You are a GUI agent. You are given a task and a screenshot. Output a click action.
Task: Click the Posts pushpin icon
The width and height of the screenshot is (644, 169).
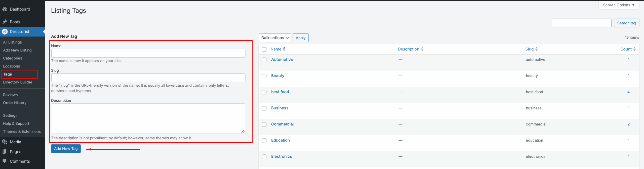coord(5,22)
